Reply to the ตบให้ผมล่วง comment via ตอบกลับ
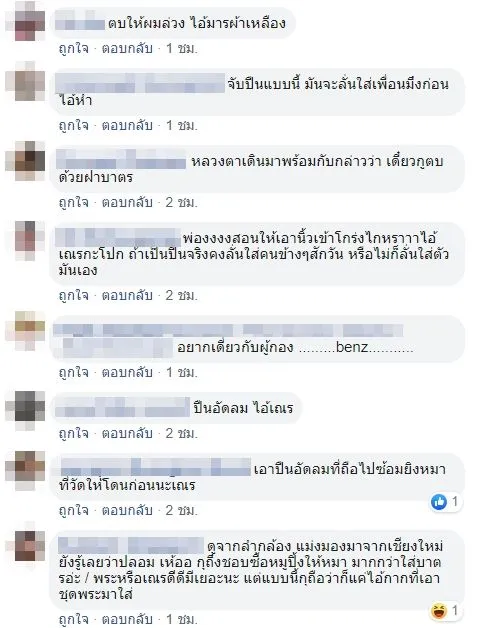The image size is (495, 628). click(127, 48)
